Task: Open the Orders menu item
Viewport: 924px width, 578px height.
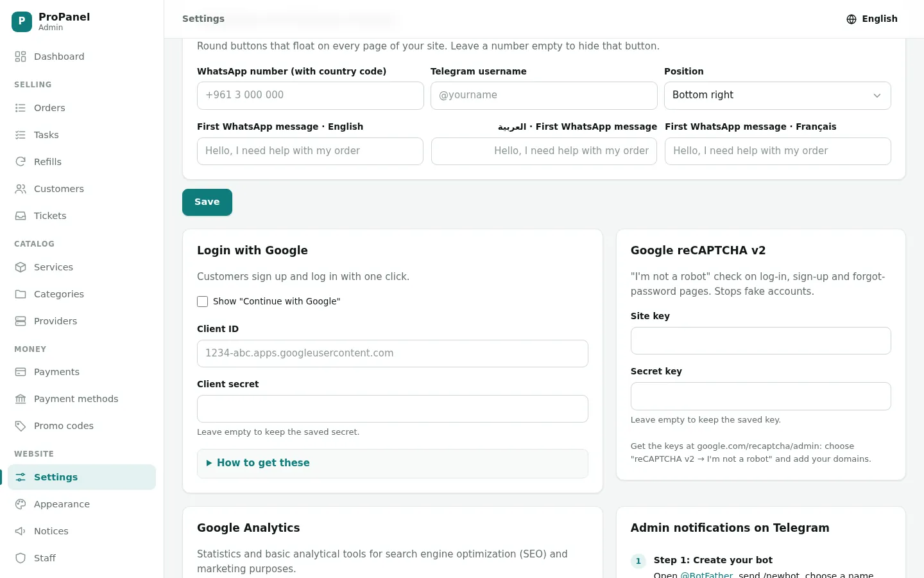Action: pyautogui.click(x=81, y=108)
